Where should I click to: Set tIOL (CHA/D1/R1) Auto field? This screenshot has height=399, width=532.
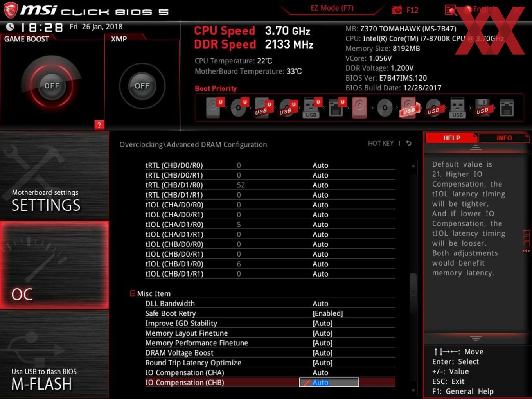click(x=320, y=234)
